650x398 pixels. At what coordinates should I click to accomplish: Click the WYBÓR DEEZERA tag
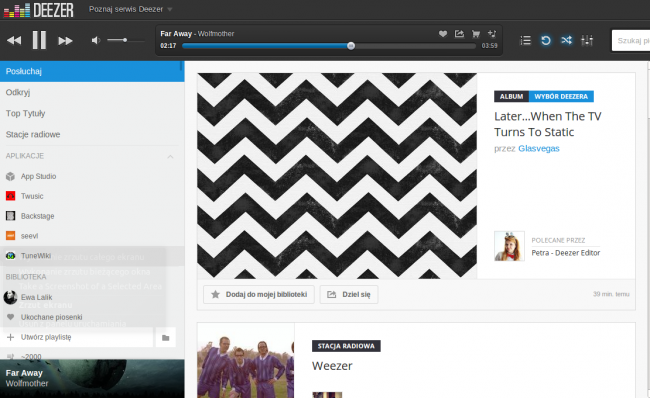pos(561,96)
